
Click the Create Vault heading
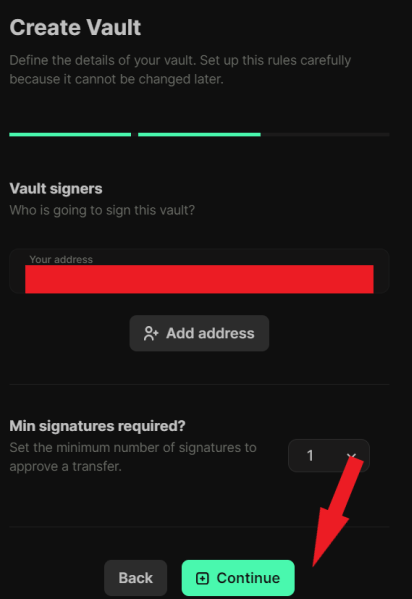coord(75,28)
